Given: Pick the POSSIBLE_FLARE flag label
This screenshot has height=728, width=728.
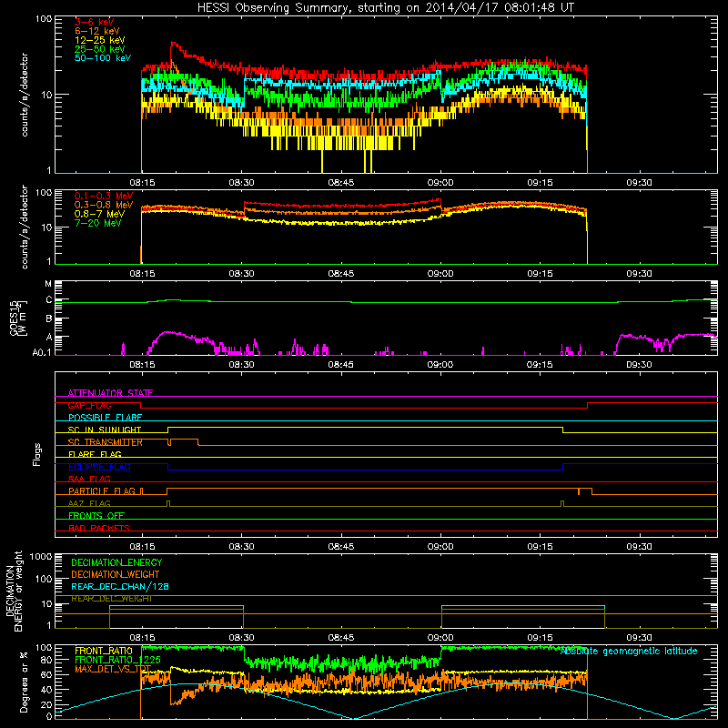Looking at the screenshot, I should (x=105, y=418).
